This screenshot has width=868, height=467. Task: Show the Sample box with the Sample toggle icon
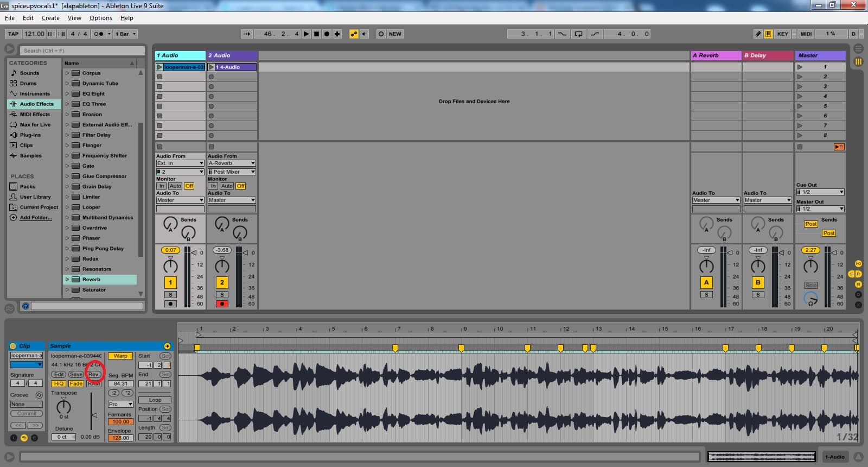[x=24, y=438]
